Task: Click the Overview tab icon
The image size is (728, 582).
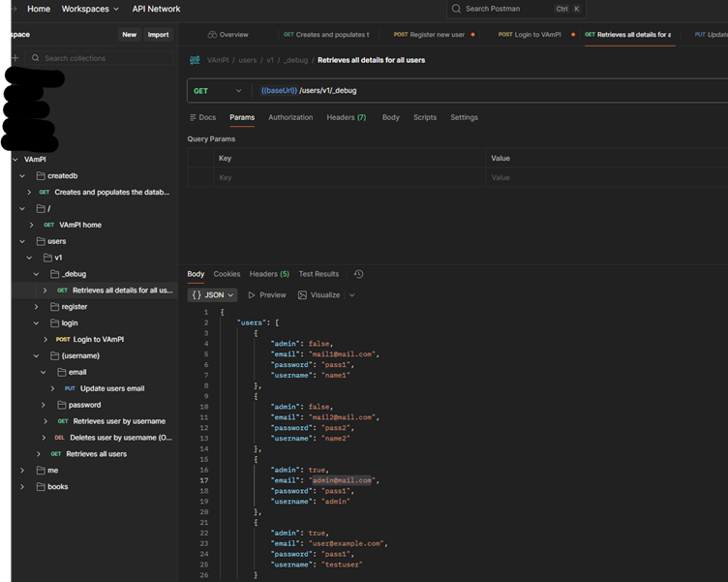Action: point(212,35)
